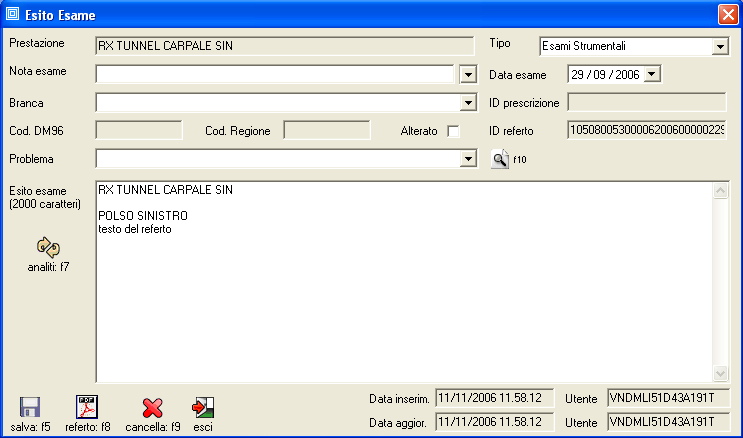Open the Data esame calendar dropdown
Image resolution: width=743 pixels, height=438 pixels.
click(x=652, y=74)
